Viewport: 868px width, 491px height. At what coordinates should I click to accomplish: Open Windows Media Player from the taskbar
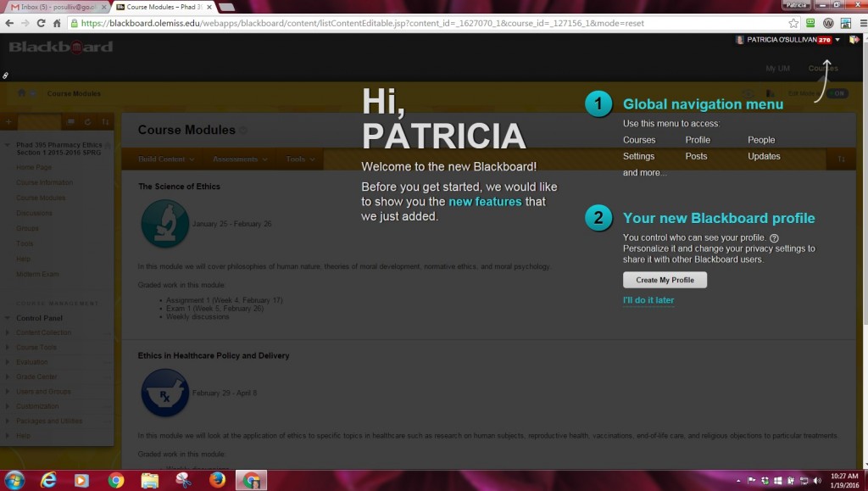(x=81, y=480)
